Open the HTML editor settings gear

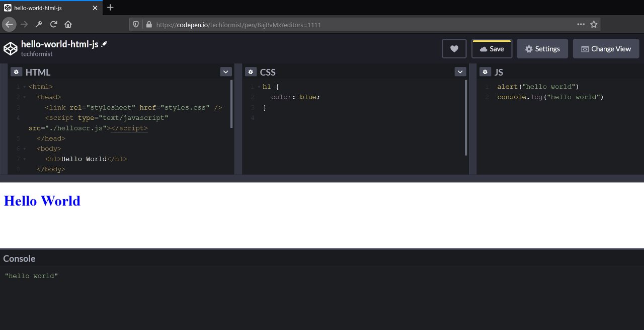pyautogui.click(x=16, y=72)
